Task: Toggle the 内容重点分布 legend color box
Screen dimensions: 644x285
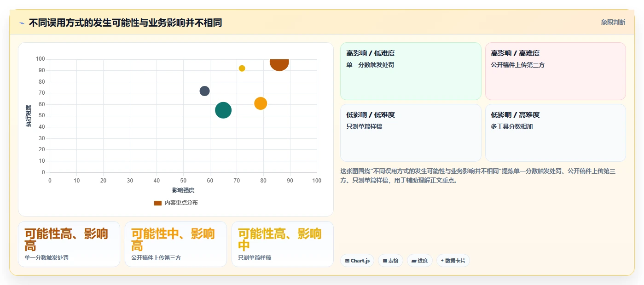Action: coord(158,203)
